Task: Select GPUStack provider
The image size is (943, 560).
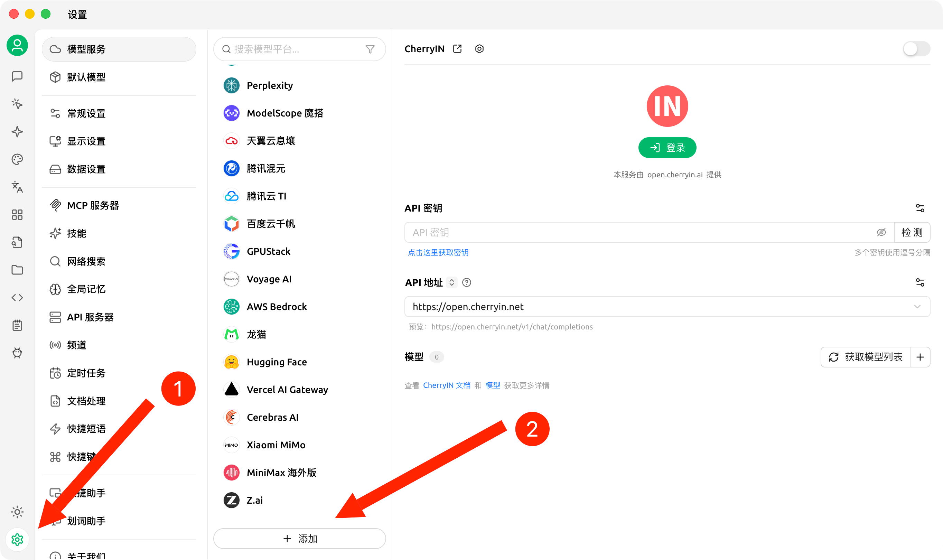Action: [300, 251]
